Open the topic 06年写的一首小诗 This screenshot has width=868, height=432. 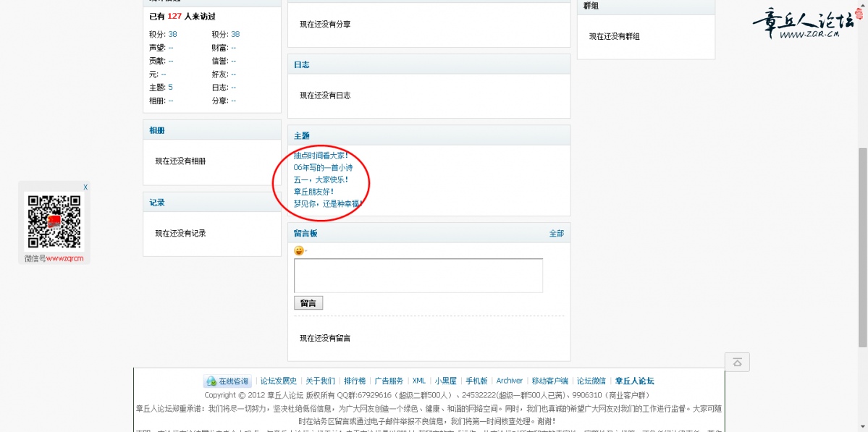[x=324, y=167]
